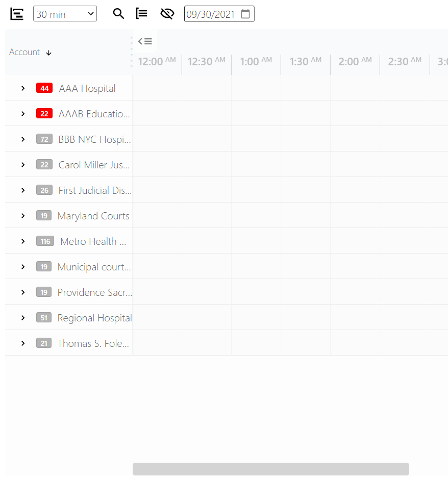Click the gray 116 badge
Screen dimensions: 448x478
click(45, 241)
